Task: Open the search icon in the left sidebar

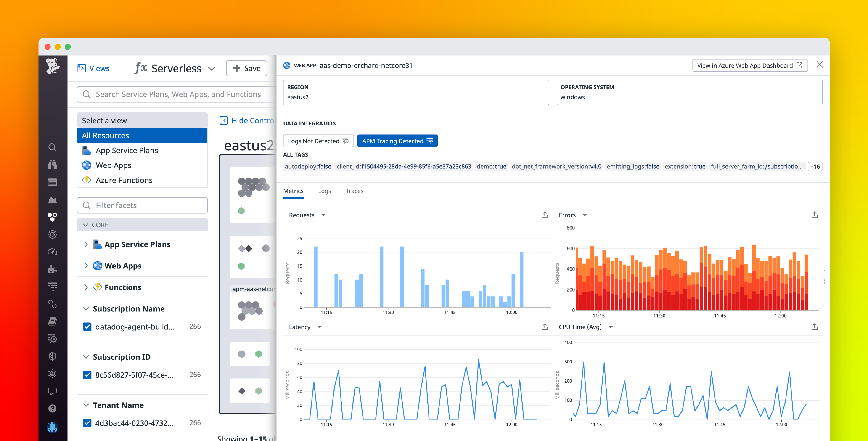Action: pyautogui.click(x=53, y=147)
